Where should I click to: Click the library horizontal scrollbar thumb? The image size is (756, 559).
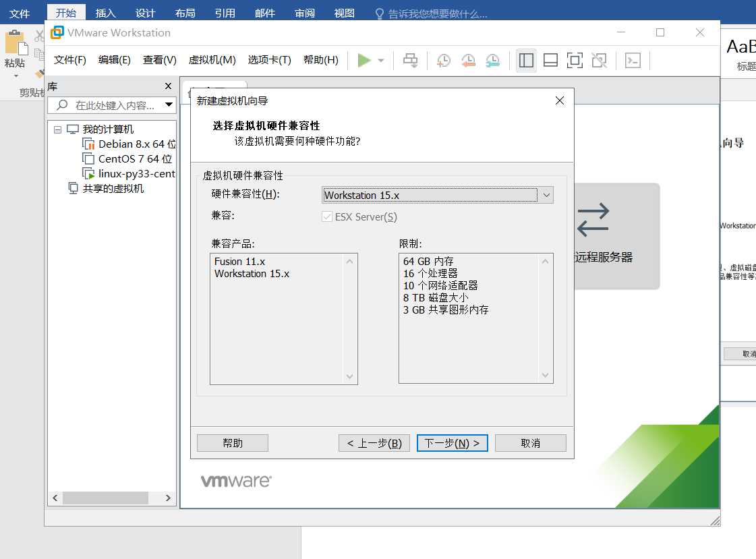(105, 498)
